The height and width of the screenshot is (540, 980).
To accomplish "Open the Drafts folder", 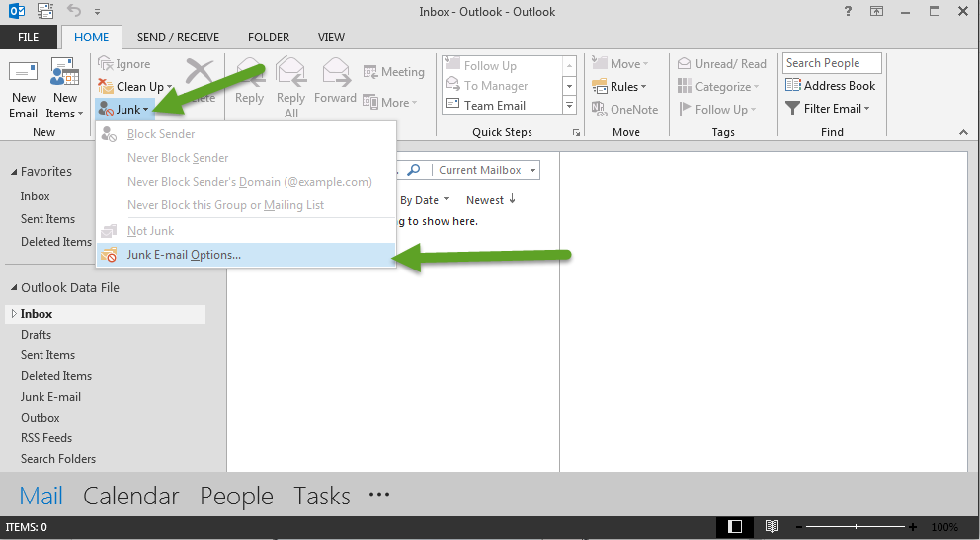I will click(37, 335).
